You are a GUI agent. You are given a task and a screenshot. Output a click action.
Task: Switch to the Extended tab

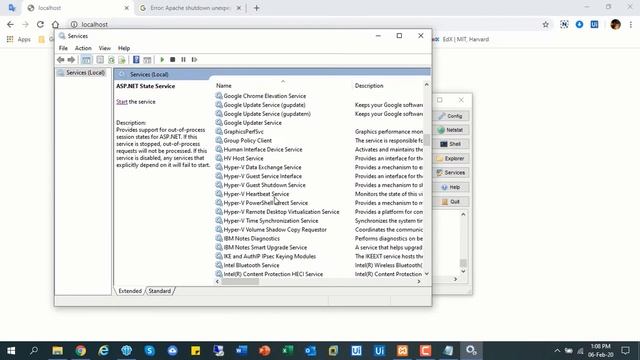click(x=130, y=291)
